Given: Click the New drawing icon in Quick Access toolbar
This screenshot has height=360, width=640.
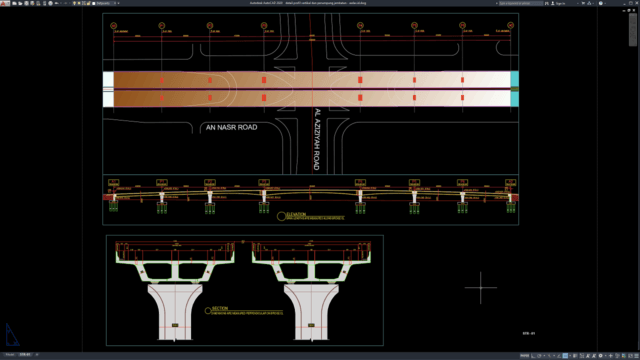Looking at the screenshot, I should click(14, 3).
